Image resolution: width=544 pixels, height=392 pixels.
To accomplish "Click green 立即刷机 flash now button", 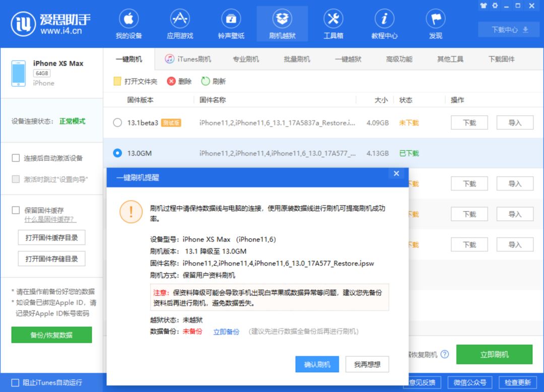I will click(495, 354).
